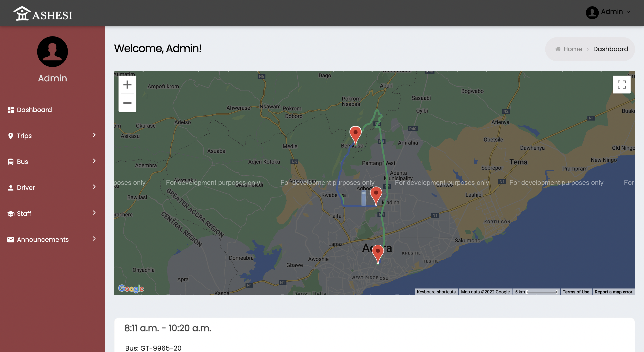
Task: Click the Dashboard breadcrumb text
Action: pyautogui.click(x=610, y=49)
